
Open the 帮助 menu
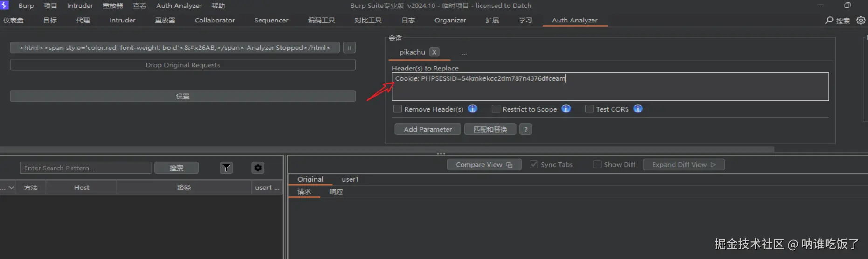[x=218, y=6]
